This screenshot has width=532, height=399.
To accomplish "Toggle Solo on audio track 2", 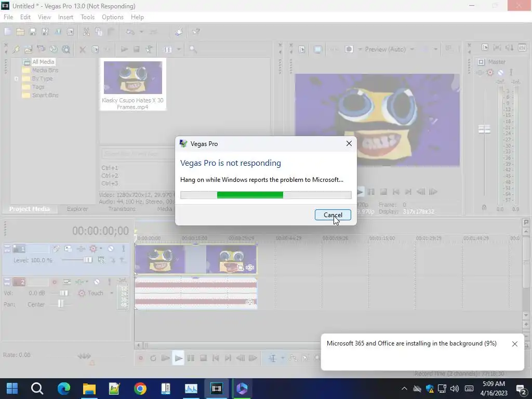I will 109,282.
